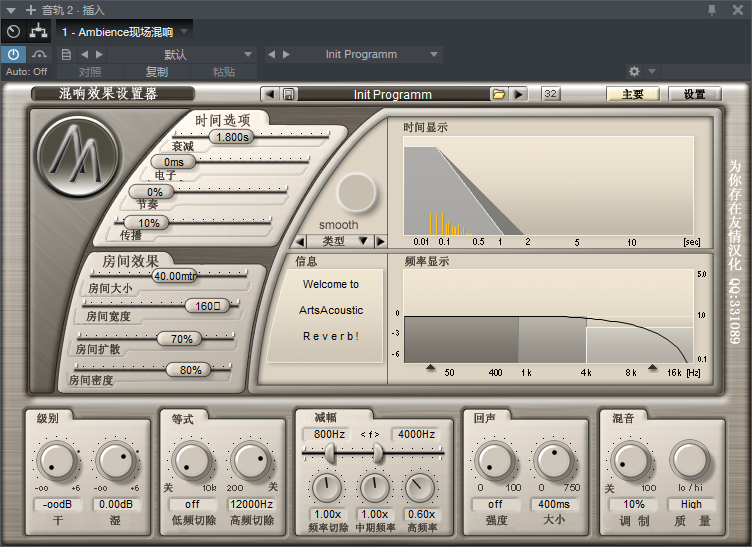752x547 pixels.
Task: Click the 传播 slider handle 10%
Action: 147,223
